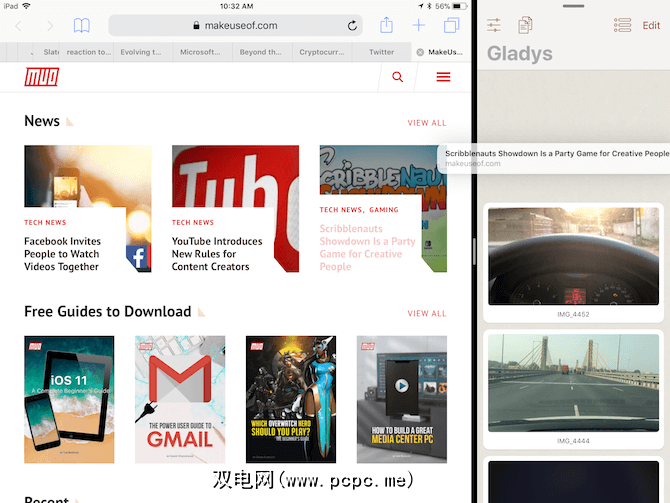This screenshot has width=670, height=503.
Task: Open Safari share sheet icon
Action: 386,25
